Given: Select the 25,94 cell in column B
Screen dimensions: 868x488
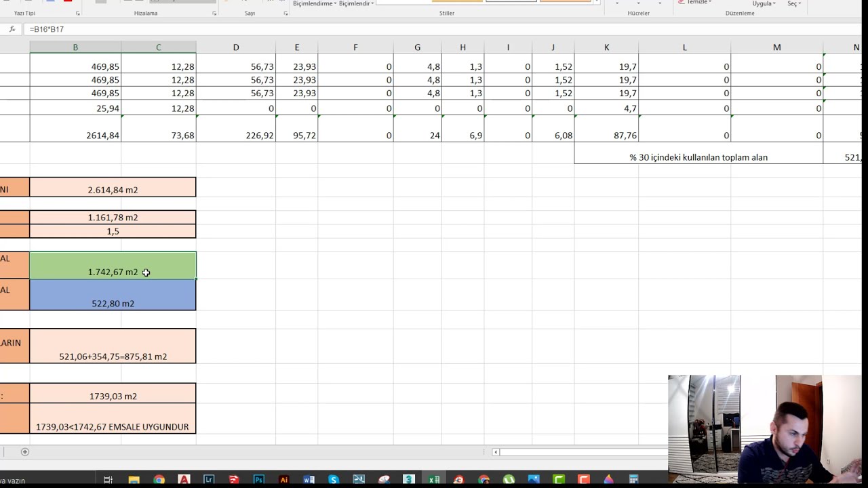Looking at the screenshot, I should [75, 108].
